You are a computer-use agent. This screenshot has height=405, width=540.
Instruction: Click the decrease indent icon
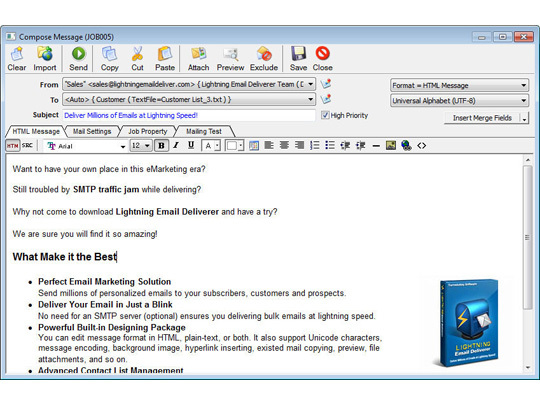(x=345, y=146)
